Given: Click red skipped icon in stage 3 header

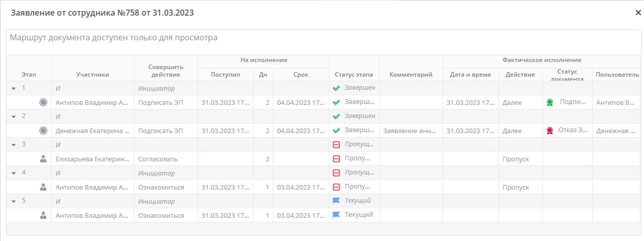Looking at the screenshot, I should coord(336,145).
